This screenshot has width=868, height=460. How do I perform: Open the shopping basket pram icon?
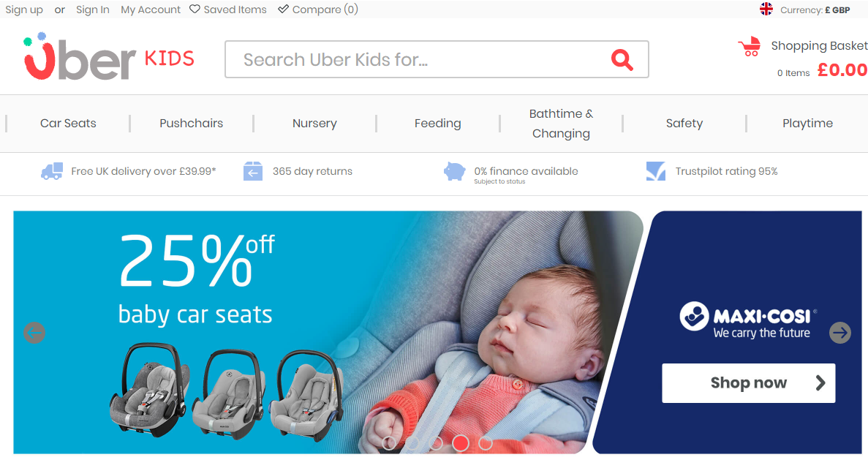(750, 46)
